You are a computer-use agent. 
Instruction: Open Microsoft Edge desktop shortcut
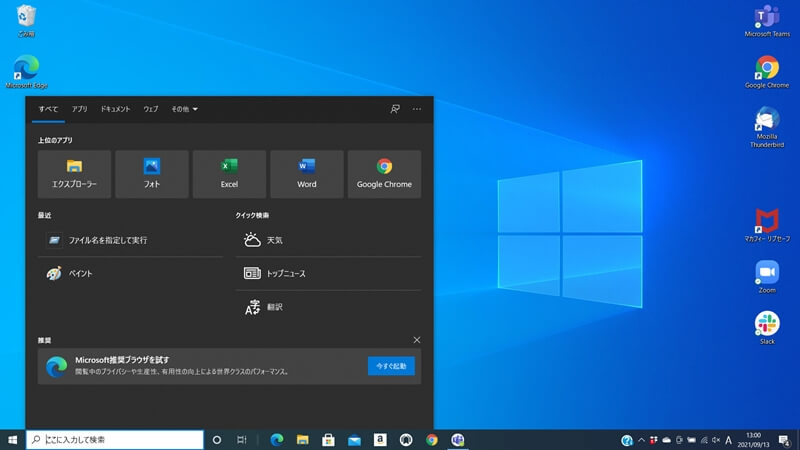pos(26,71)
